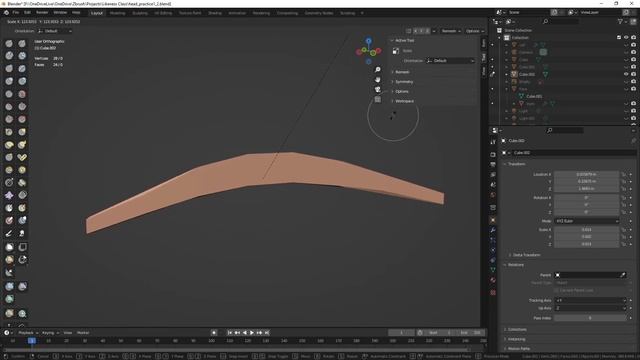The height and width of the screenshot is (360, 640).
Task: Select the Draw Sharp brush
Action: 22,44
